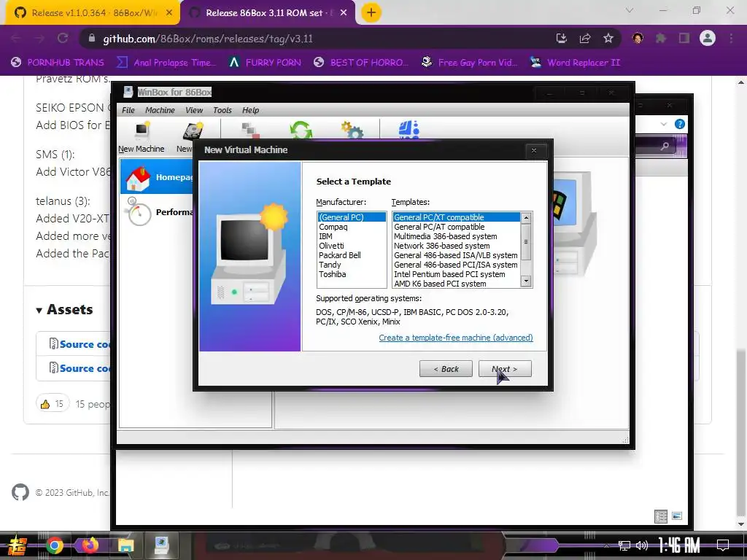Collapse the Assets section triangle
747x560 pixels.
39,311
